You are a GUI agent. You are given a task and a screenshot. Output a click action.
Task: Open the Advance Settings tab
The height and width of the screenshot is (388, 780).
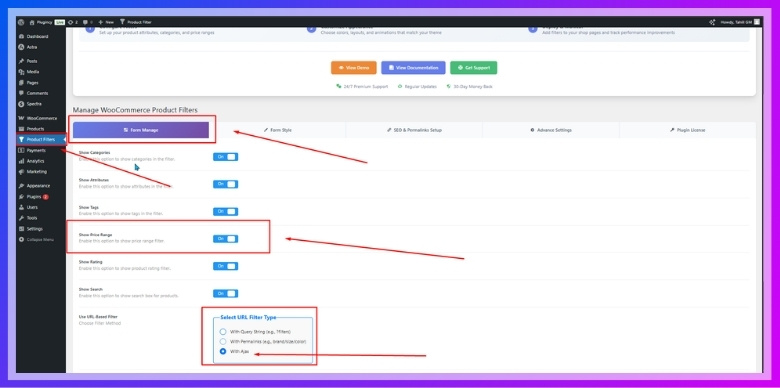pos(551,130)
